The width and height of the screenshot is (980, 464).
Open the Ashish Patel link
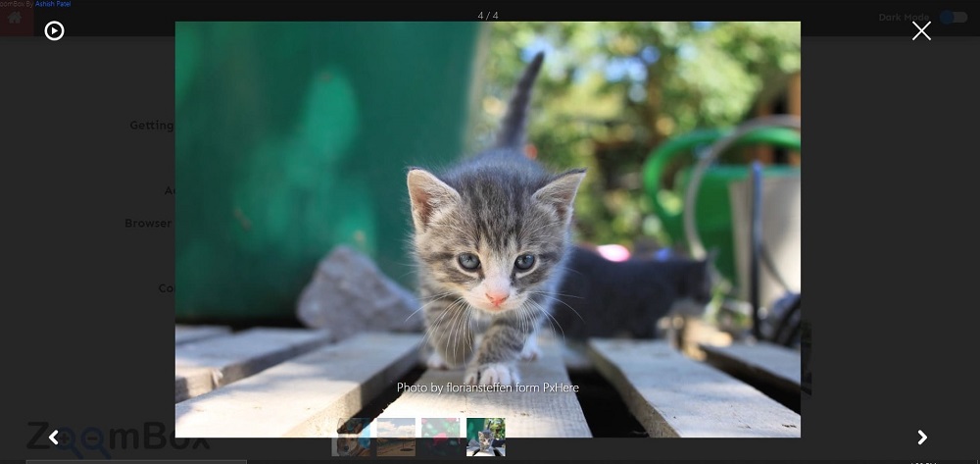coord(53,4)
